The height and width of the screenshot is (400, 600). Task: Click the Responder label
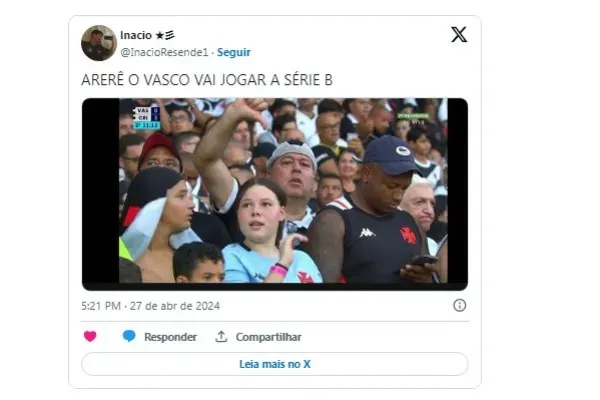[x=170, y=337]
